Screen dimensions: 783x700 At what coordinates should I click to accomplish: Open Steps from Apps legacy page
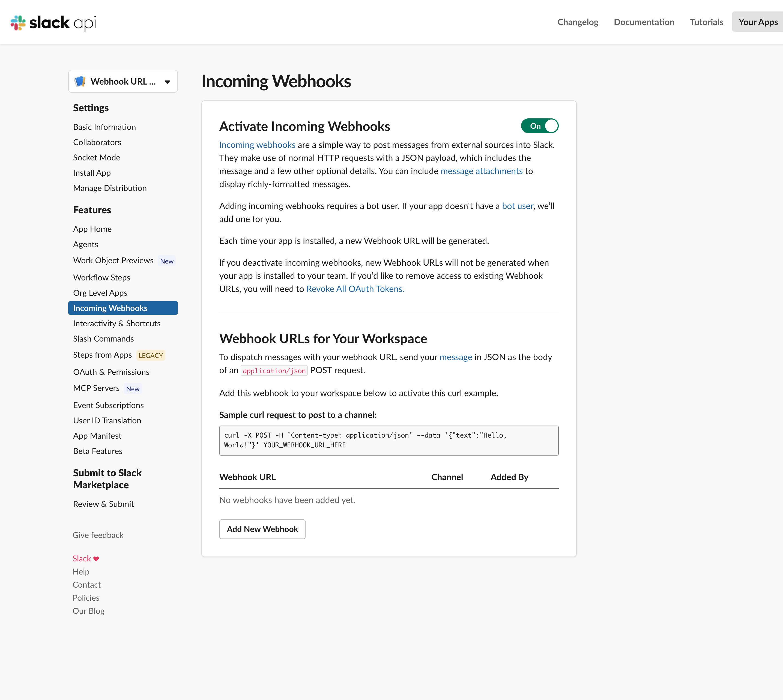pyautogui.click(x=102, y=355)
